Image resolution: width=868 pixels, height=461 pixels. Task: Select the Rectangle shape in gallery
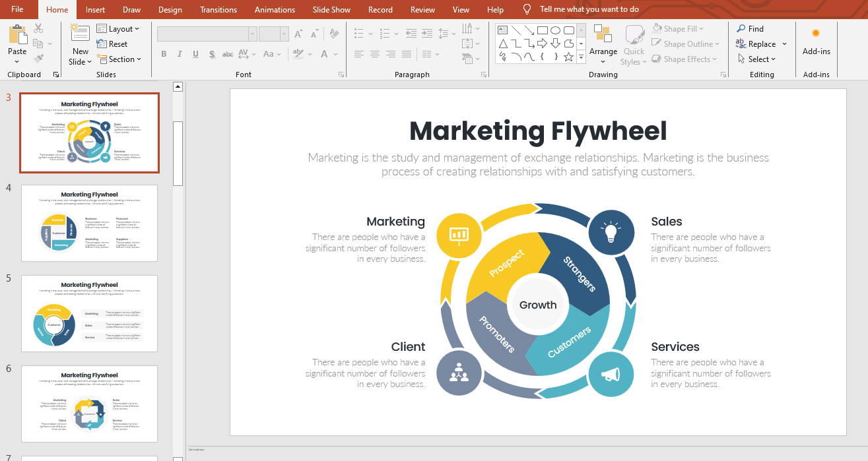pyautogui.click(x=543, y=30)
